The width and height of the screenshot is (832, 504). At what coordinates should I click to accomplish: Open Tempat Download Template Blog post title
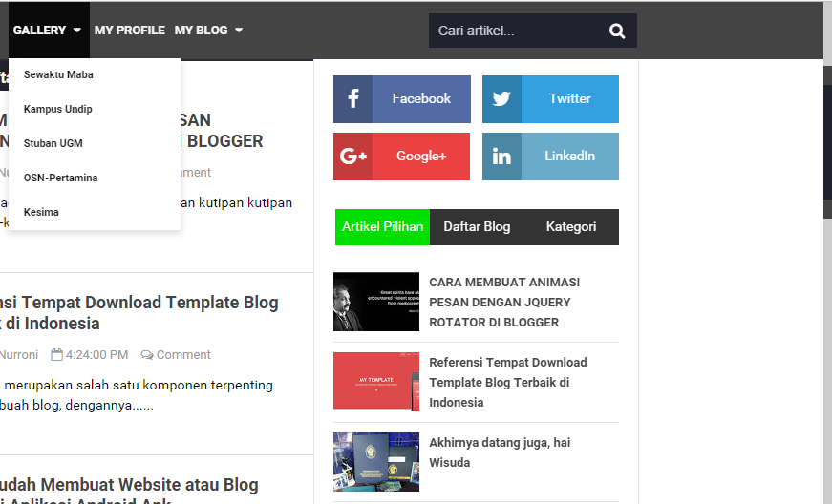[139, 313]
